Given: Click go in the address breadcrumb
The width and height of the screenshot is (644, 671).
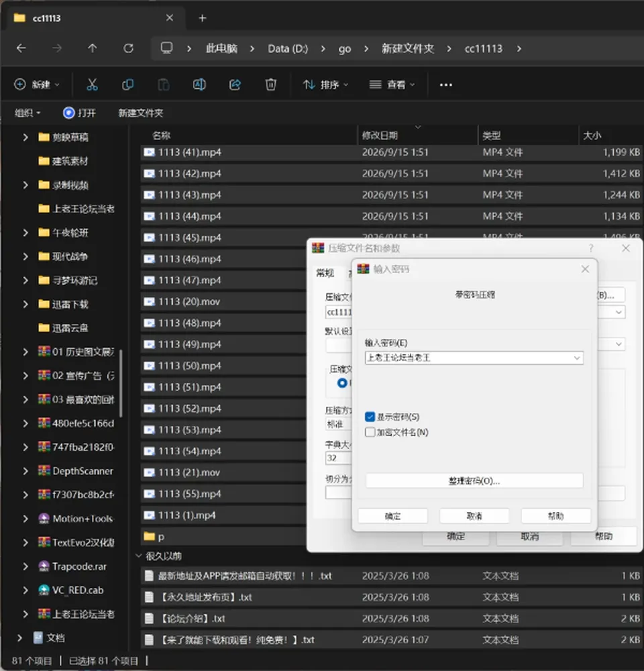Looking at the screenshot, I should click(344, 48).
